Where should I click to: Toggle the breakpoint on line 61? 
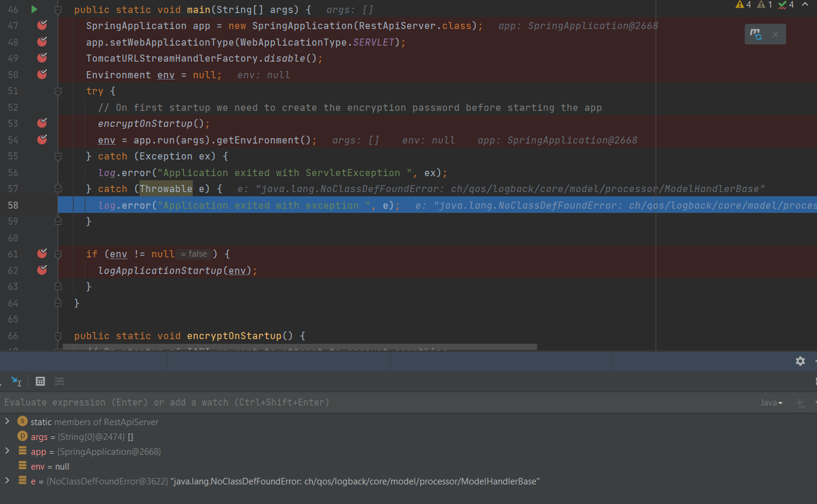[x=41, y=253]
